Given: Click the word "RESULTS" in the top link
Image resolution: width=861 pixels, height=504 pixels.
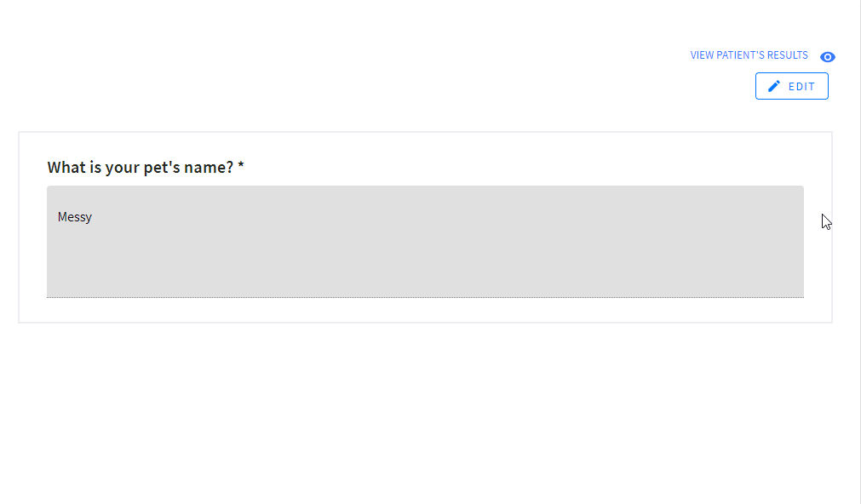Looking at the screenshot, I should click(x=788, y=55).
